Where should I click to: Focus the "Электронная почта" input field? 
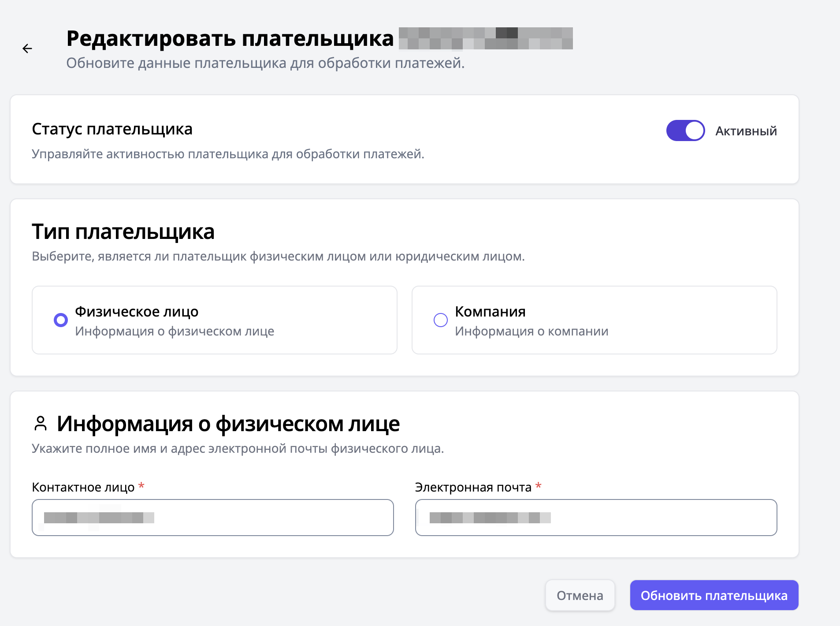pos(596,518)
